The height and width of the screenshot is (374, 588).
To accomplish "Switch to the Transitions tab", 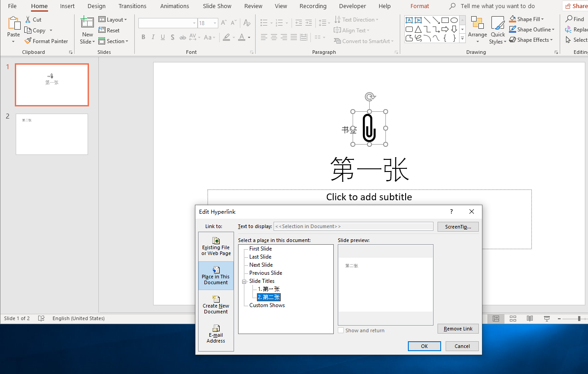I will click(133, 6).
